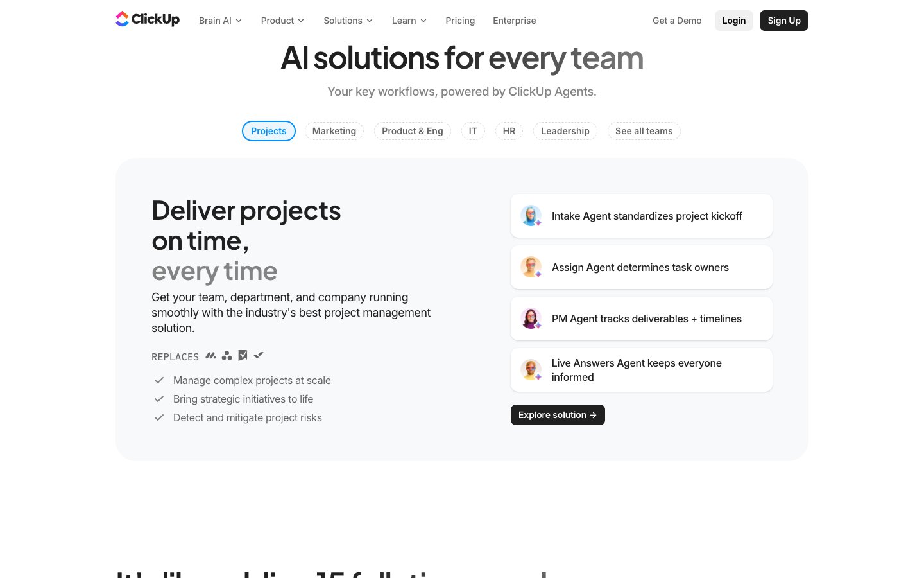Expand the Brain AI dropdown menu
The height and width of the screenshot is (578, 924).
click(x=220, y=20)
